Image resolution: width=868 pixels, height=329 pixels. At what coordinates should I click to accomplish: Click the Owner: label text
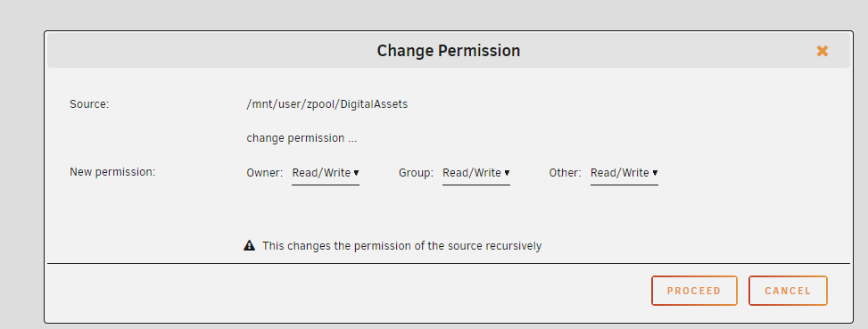coord(265,173)
